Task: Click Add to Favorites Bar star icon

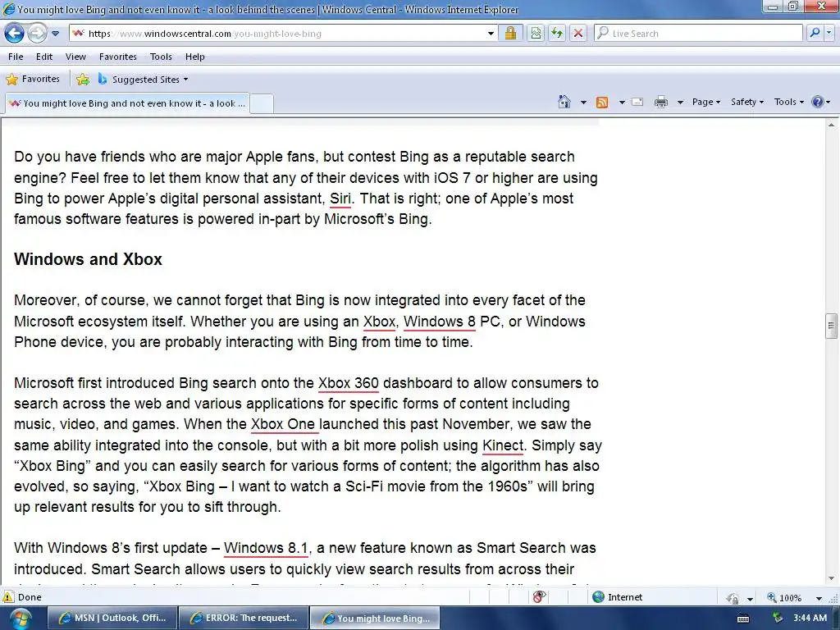Action: click(83, 80)
